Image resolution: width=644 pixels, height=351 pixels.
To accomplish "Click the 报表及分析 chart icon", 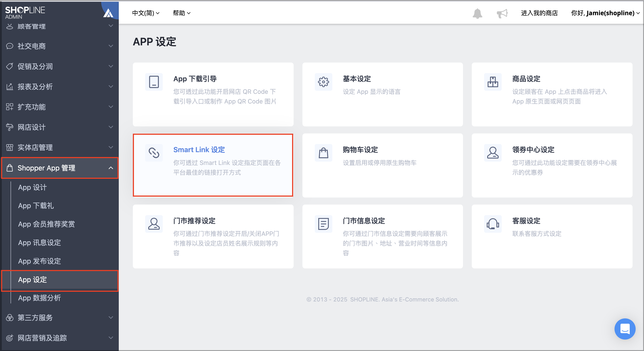I will [9, 87].
